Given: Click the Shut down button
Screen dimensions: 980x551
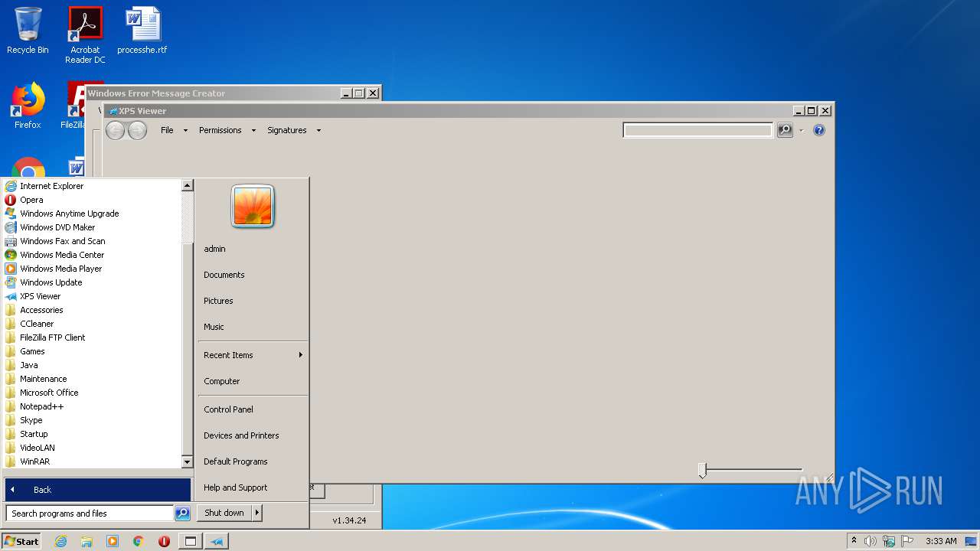Looking at the screenshot, I should point(224,513).
